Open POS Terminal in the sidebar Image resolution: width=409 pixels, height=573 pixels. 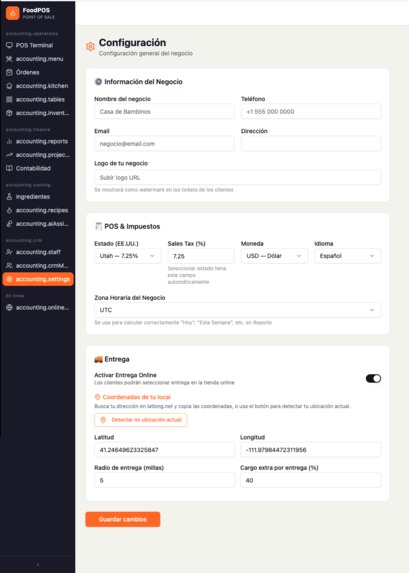click(38, 45)
